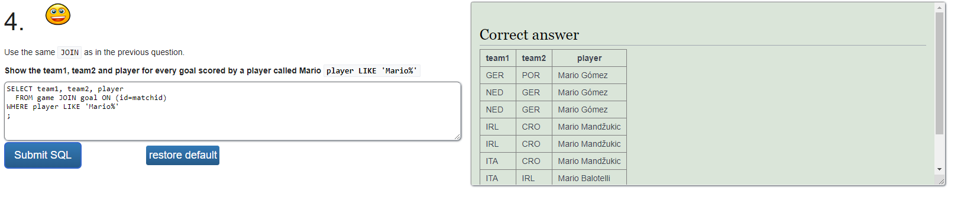980x219 pixels.
Task: Click the JOIN code label in instructions
Action: [70, 53]
